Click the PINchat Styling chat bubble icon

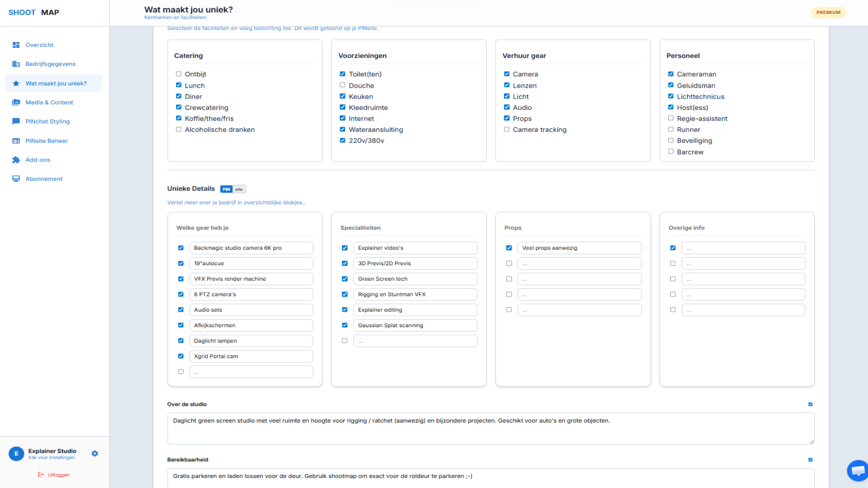click(16, 121)
